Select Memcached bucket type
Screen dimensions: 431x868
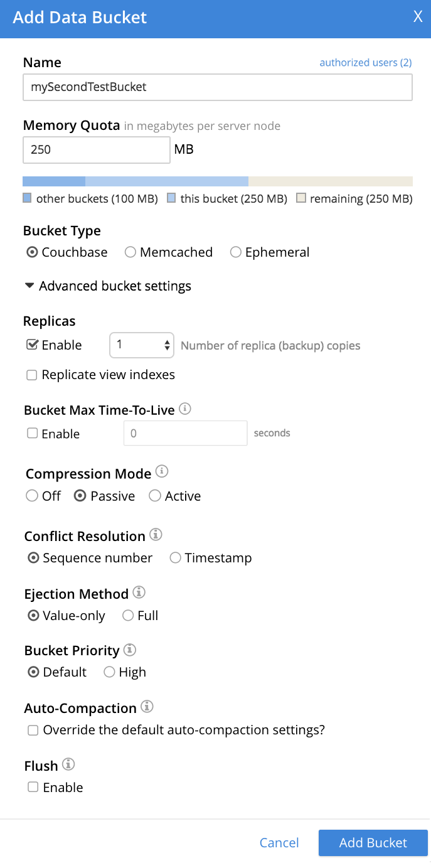click(x=130, y=252)
